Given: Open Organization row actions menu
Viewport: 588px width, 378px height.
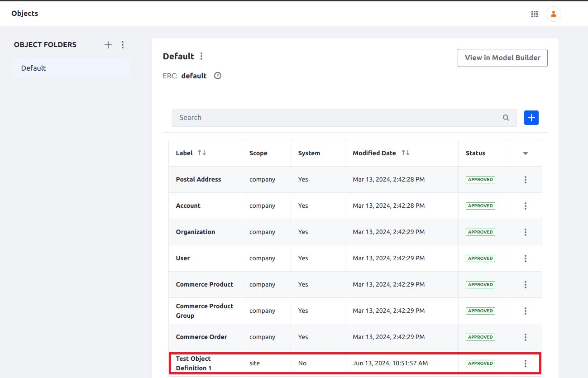Looking at the screenshot, I should point(526,232).
